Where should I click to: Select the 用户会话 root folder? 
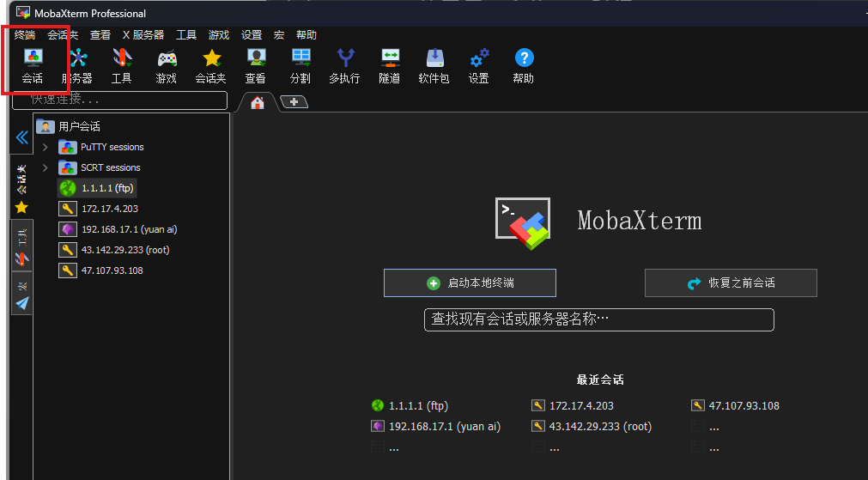pyautogui.click(x=69, y=126)
